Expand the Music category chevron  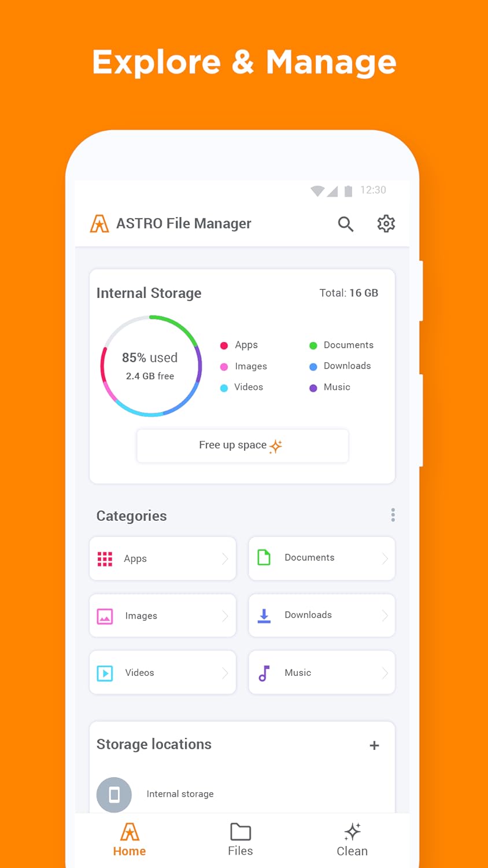click(386, 672)
